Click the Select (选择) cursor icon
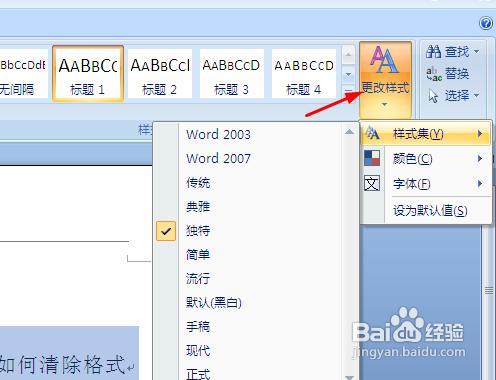Screen dimensions: 496x380 (433, 96)
